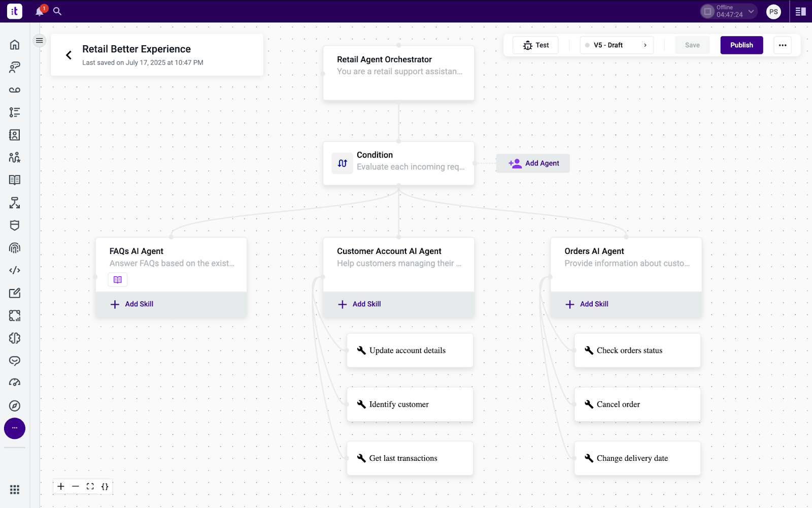Viewport: 812px width, 508px height.
Task: Click the Publish button
Action: [x=741, y=45]
